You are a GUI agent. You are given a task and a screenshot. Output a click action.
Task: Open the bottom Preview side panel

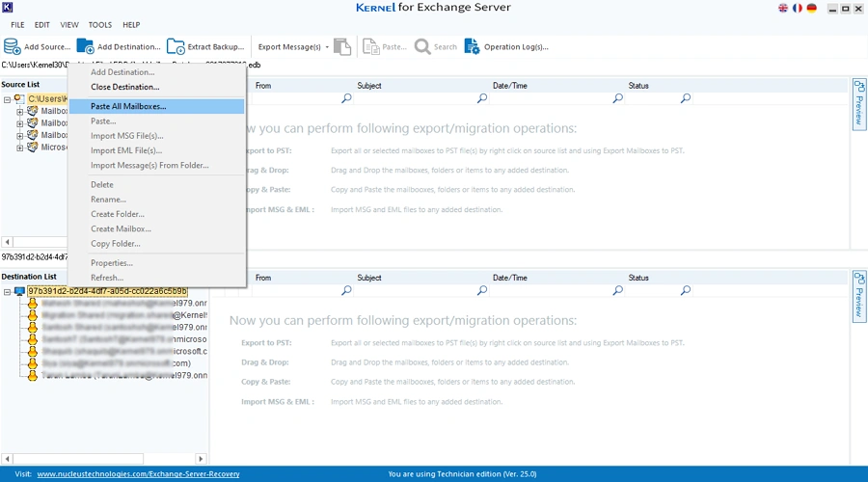[x=858, y=296]
